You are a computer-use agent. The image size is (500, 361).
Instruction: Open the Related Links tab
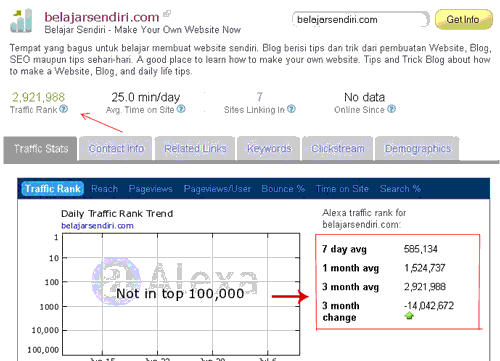point(195,149)
